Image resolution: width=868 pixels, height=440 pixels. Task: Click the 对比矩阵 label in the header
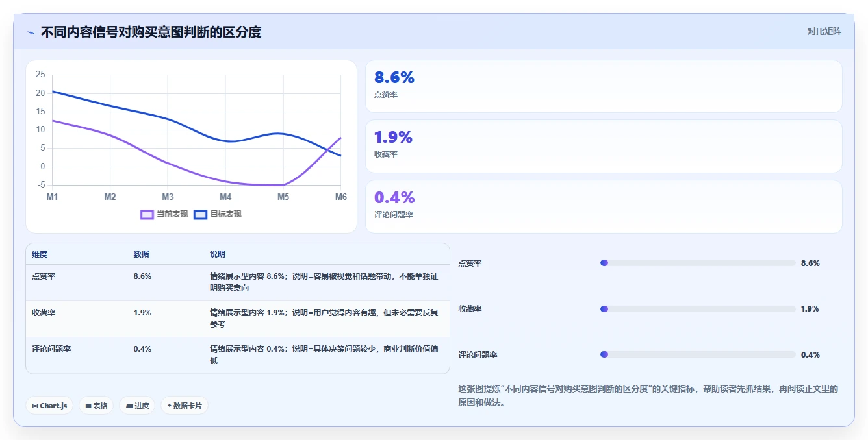tap(824, 31)
